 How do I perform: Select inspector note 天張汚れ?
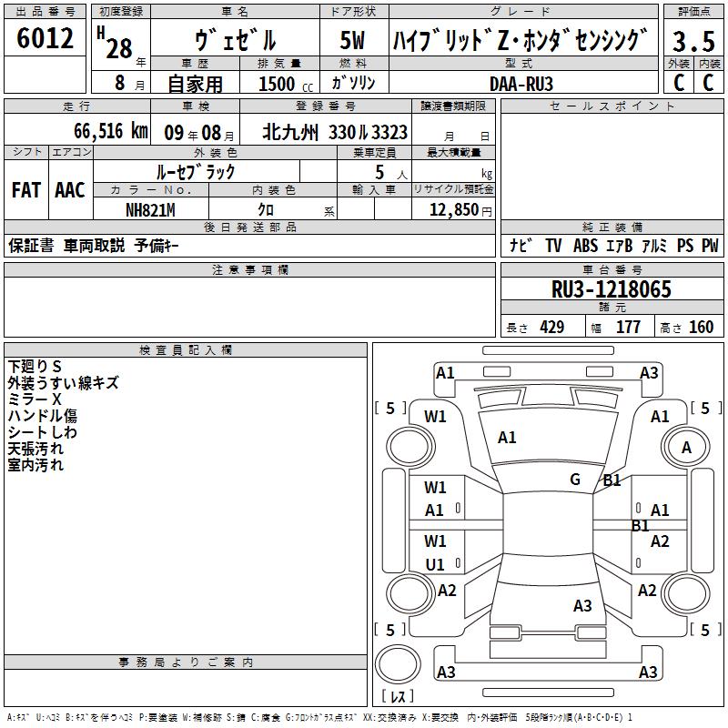click(x=35, y=449)
